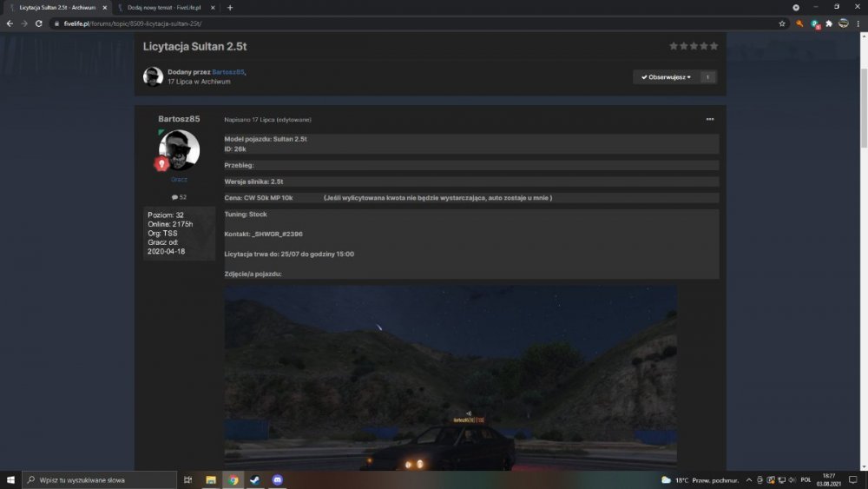868x489 pixels.
Task: Switch to the Dodaj nowy temat tab
Action: pyautogui.click(x=164, y=8)
